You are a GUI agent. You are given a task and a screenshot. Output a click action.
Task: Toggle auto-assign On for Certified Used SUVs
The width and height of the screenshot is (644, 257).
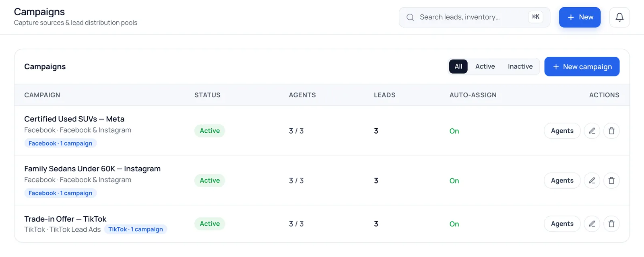click(454, 131)
